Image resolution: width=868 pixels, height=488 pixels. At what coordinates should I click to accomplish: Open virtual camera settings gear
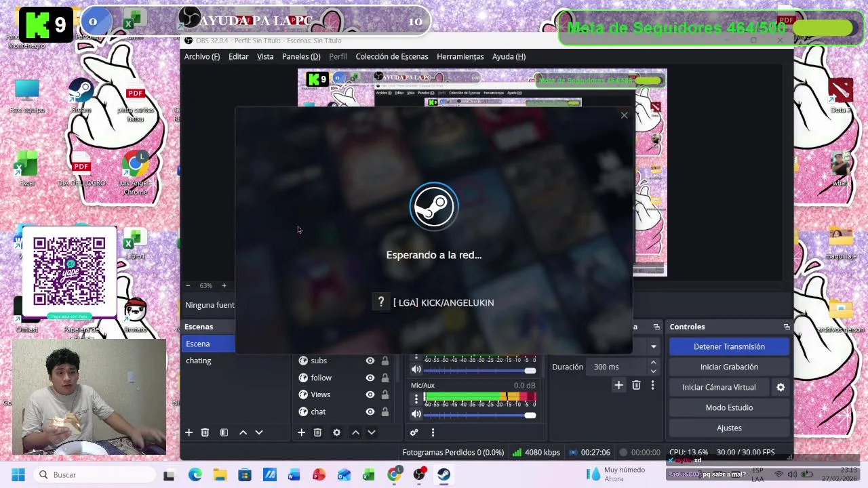(781, 387)
